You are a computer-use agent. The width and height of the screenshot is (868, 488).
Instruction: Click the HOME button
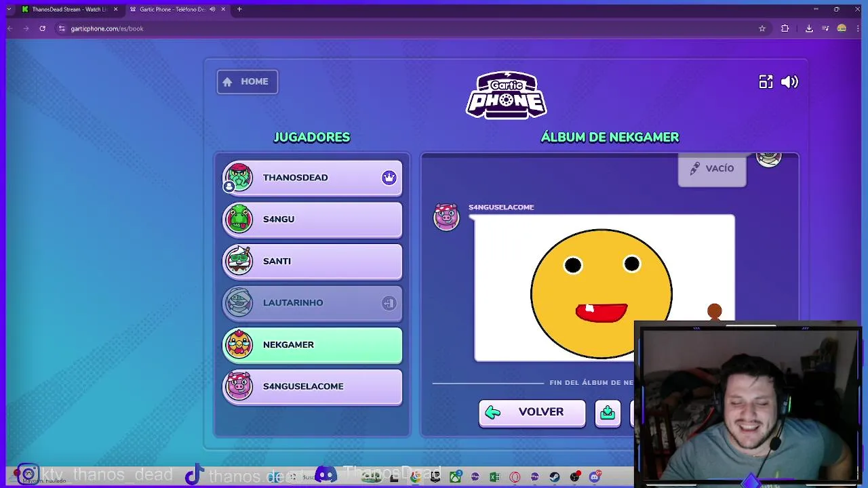[x=247, y=82]
